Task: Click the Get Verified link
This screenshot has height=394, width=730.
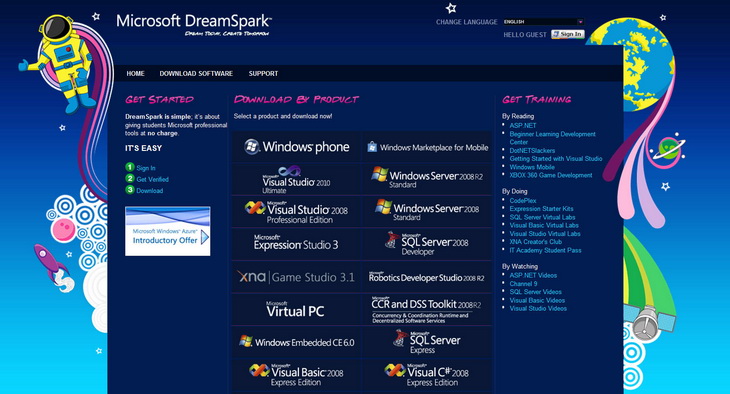Action: 152,179
